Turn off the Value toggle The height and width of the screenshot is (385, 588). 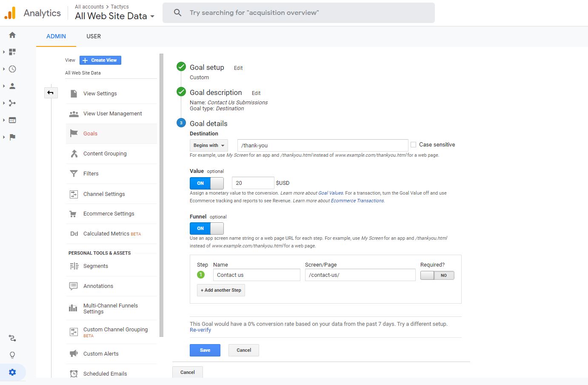(x=206, y=183)
